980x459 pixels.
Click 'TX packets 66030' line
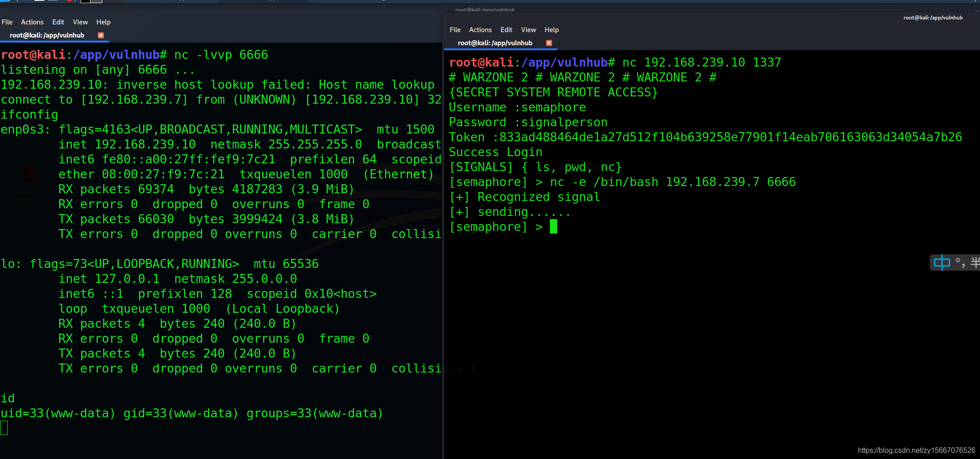[x=206, y=219]
